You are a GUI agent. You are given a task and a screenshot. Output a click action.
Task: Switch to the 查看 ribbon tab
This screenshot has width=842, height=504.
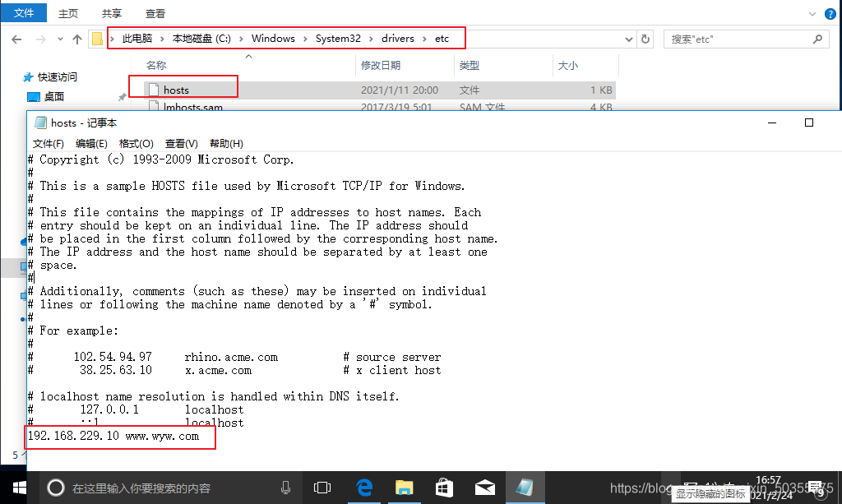coord(155,13)
